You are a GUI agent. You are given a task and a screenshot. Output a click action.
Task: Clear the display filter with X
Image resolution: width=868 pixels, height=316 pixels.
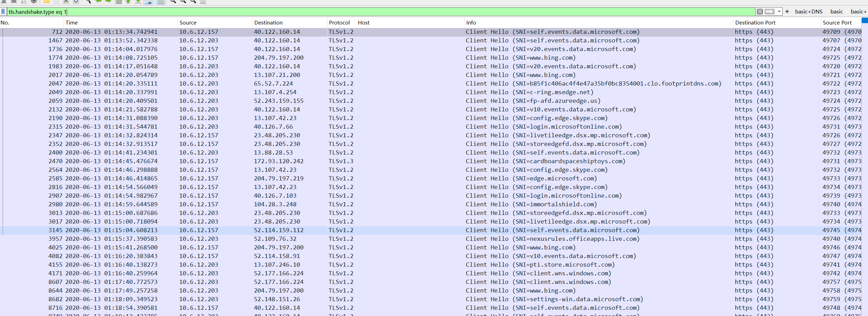click(x=760, y=12)
